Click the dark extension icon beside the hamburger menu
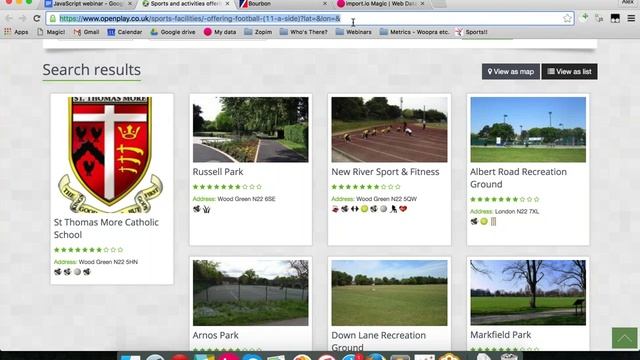The image size is (640, 360). point(615,18)
